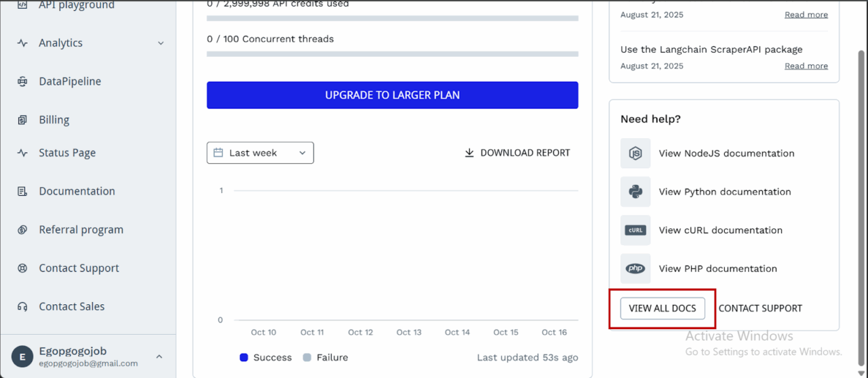This screenshot has height=378, width=868.
Task: Click the Contact Sales headset icon
Action: point(22,307)
